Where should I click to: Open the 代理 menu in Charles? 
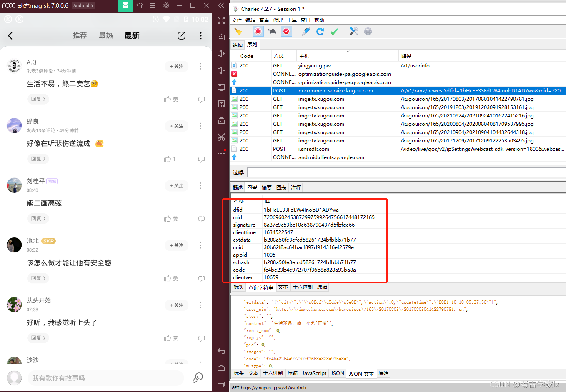click(x=278, y=20)
